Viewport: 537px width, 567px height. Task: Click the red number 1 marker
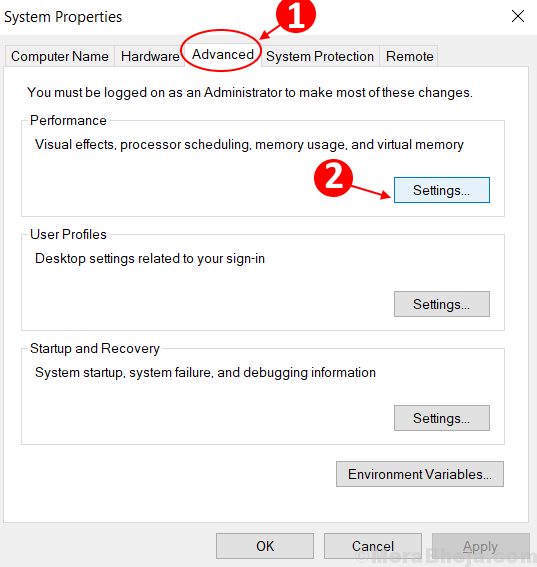(296, 14)
